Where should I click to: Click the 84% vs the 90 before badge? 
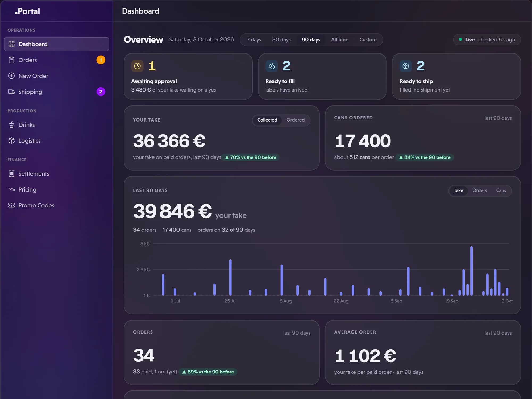click(x=425, y=157)
